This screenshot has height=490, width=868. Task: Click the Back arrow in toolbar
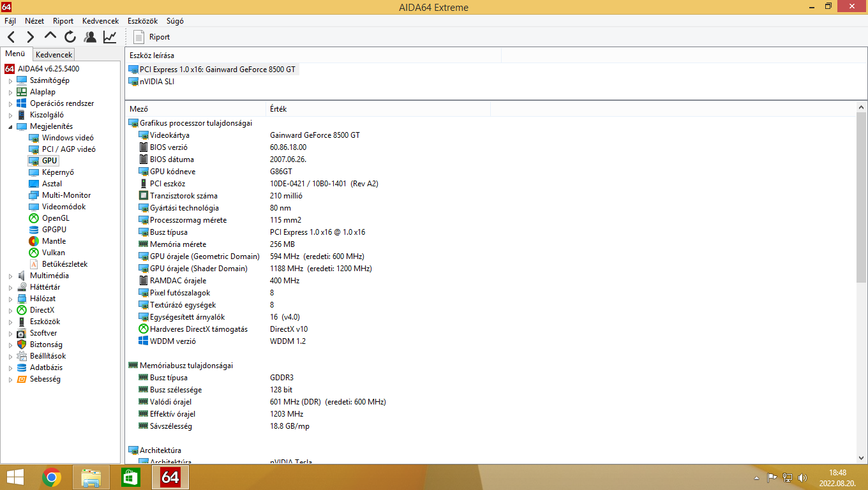click(x=11, y=37)
